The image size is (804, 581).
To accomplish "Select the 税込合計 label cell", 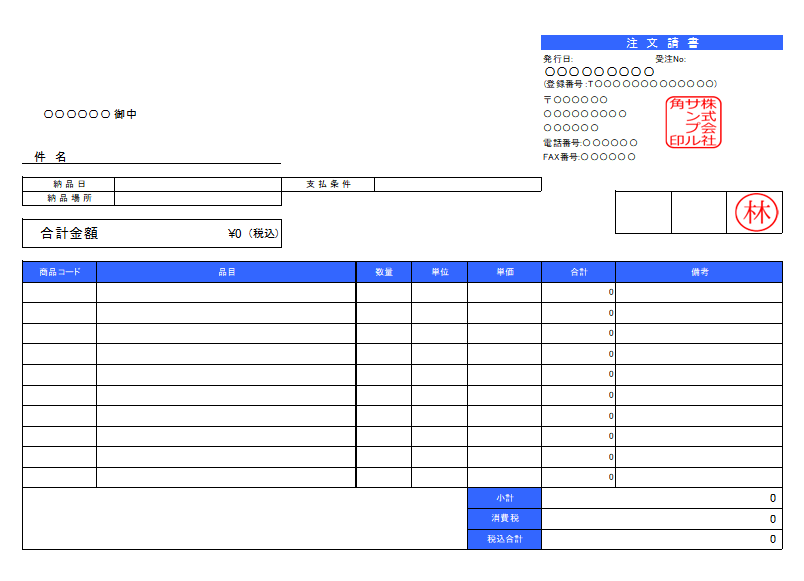I will (504, 540).
